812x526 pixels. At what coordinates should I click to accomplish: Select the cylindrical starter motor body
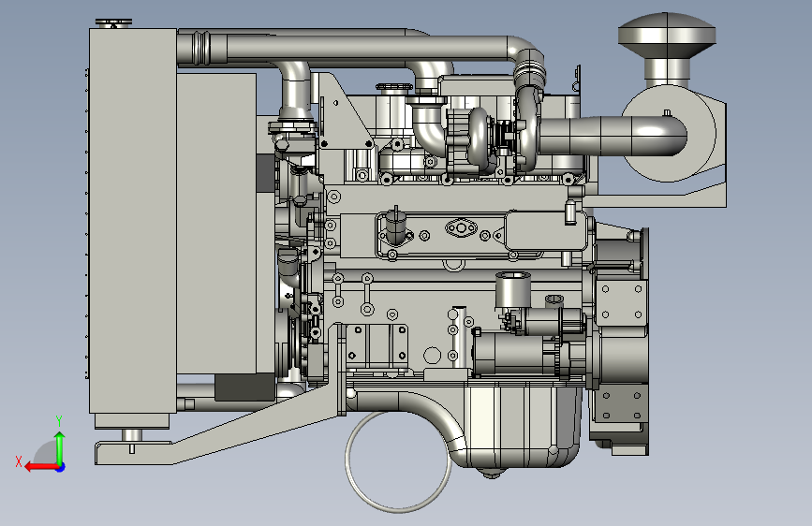point(515,353)
